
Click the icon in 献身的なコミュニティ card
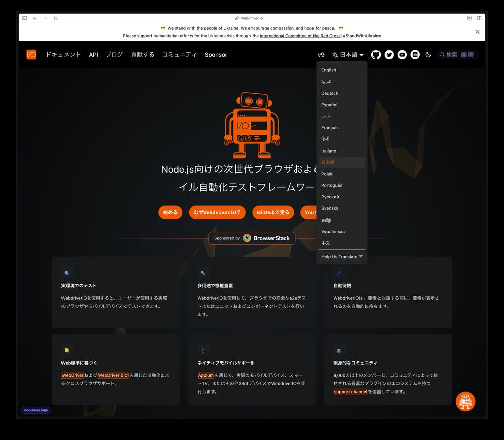pos(339,350)
